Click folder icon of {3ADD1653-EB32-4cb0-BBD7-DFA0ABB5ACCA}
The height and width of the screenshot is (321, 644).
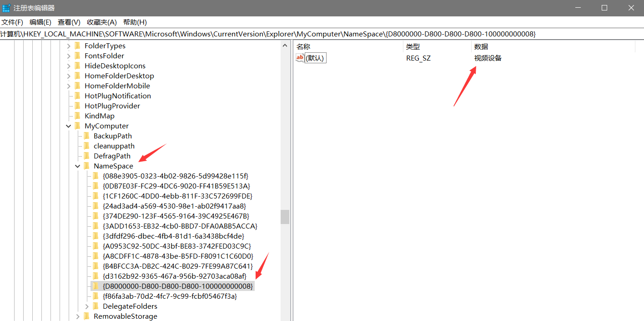pos(96,226)
